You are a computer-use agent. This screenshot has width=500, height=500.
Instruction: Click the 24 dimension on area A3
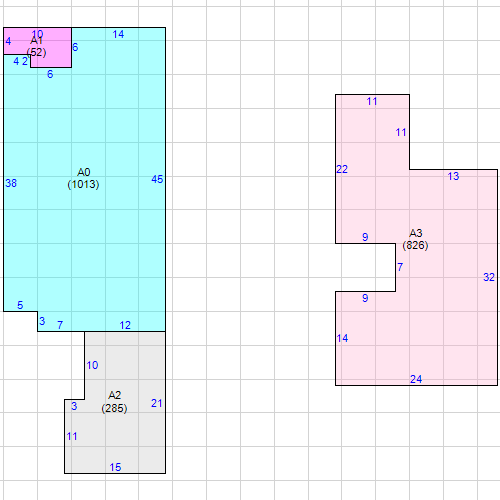click(x=416, y=379)
